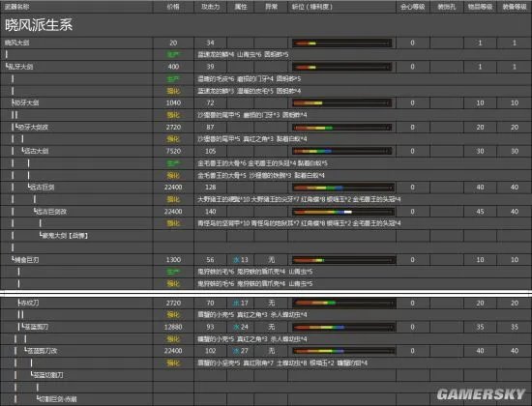Click the 属性 column header
This screenshot has width=532, height=406.
pyautogui.click(x=241, y=7)
